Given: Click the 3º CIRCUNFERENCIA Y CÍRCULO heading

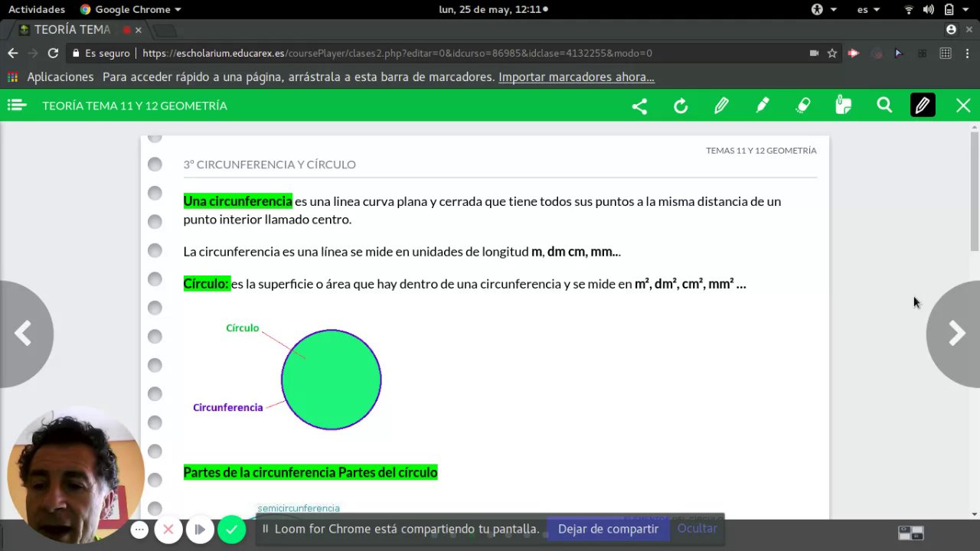Looking at the screenshot, I should coord(269,164).
